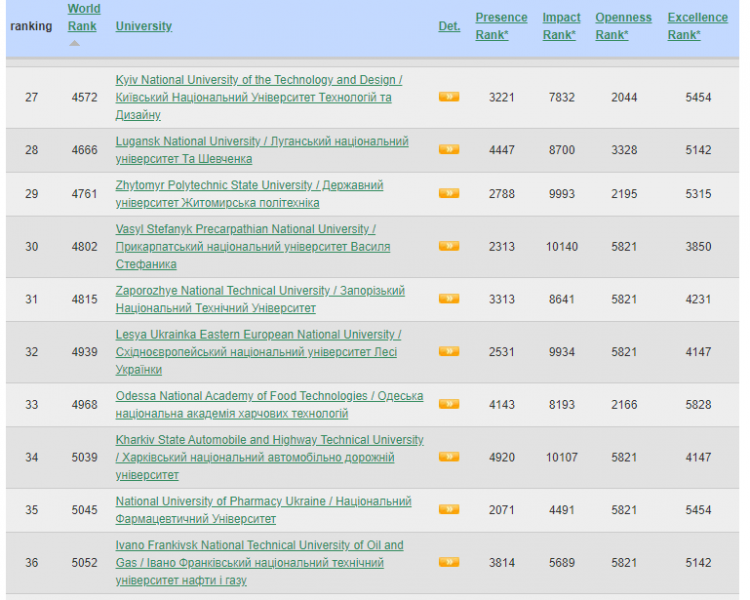The width and height of the screenshot is (750, 600).
Task: Click details icon for Kyiv National University row
Action: pyautogui.click(x=448, y=97)
